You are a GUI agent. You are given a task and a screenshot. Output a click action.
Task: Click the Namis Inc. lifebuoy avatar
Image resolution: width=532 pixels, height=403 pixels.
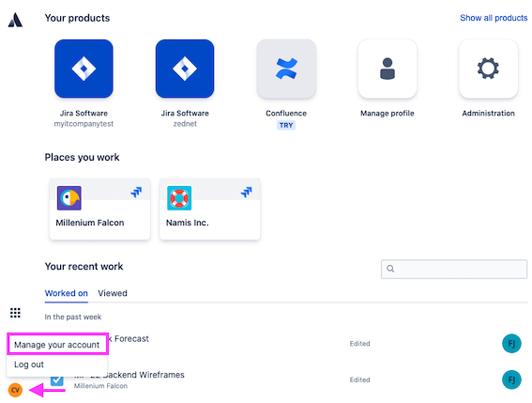point(179,198)
